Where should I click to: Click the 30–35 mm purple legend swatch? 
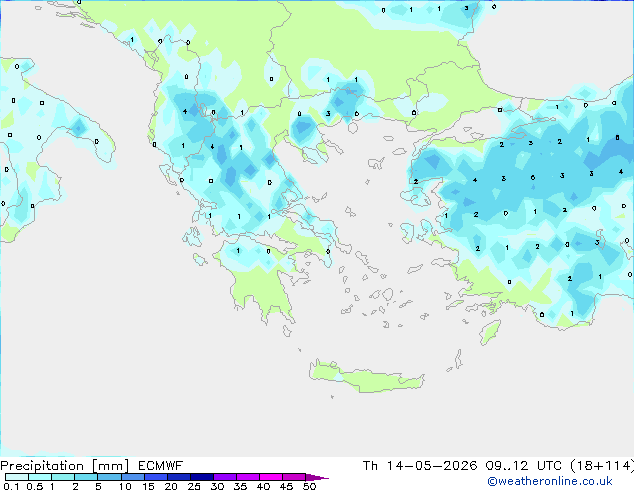coord(225,477)
